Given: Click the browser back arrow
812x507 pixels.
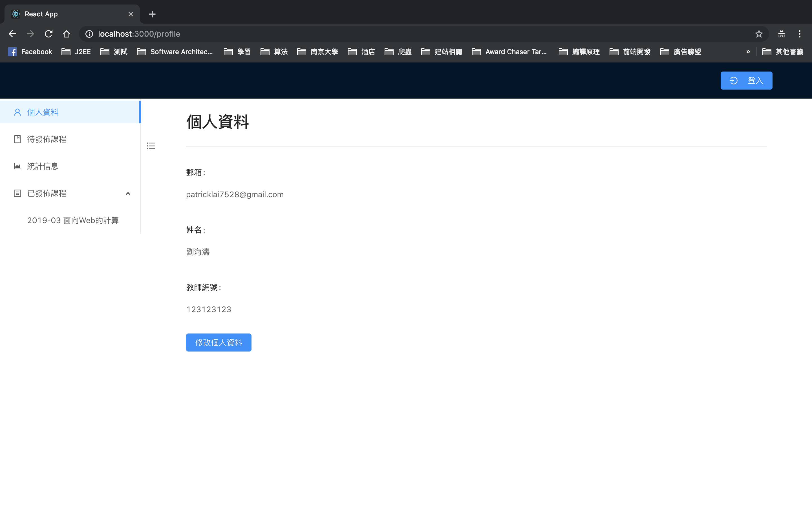Looking at the screenshot, I should tap(12, 34).
